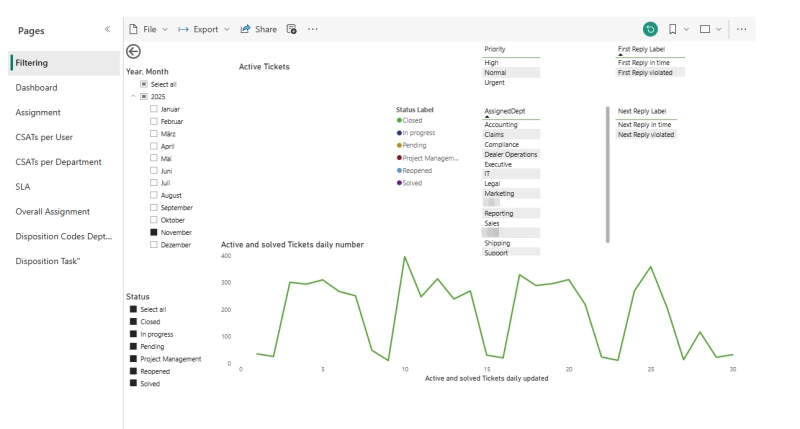800x429 pixels.
Task: Uncheck the In progress status checkbox
Action: [133, 334]
